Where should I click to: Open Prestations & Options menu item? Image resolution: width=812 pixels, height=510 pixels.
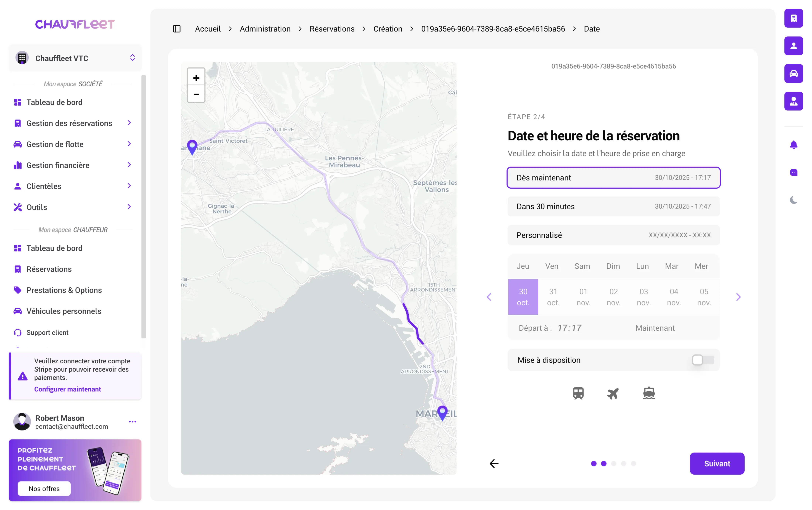64,290
